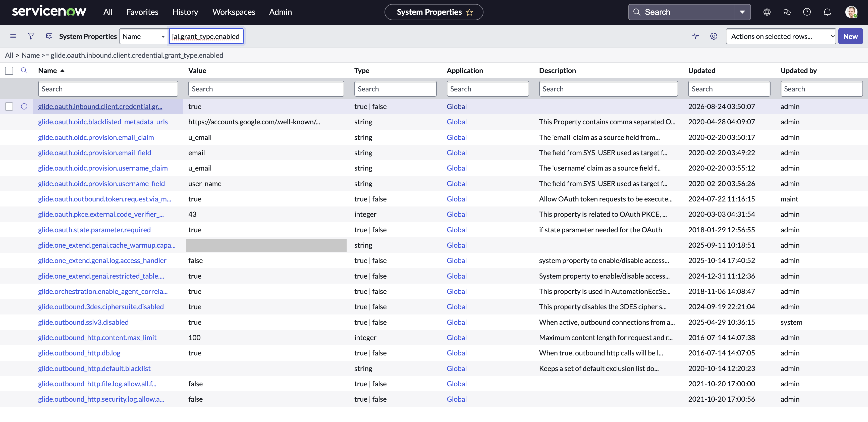Sort by the Updated column header

pos(701,71)
